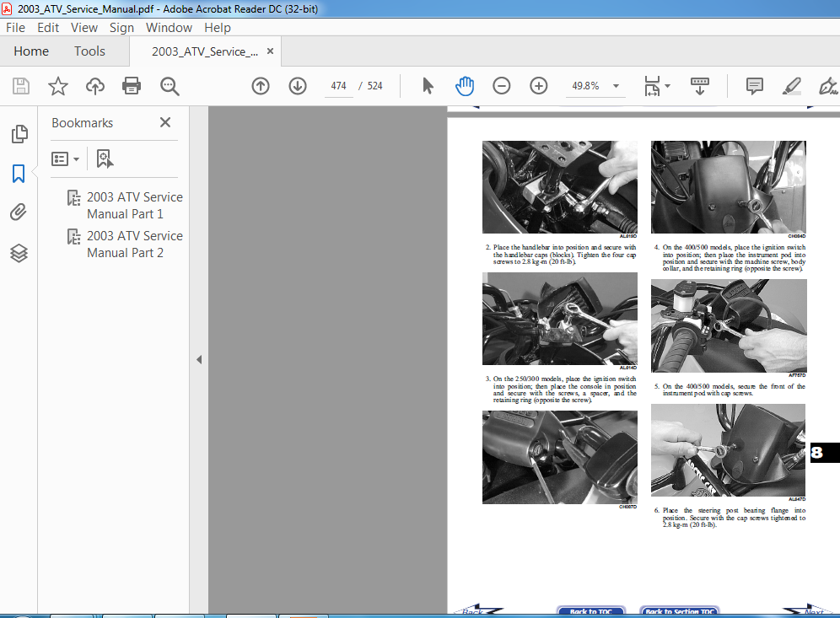Open Page Thumbnails panel icon
This screenshot has height=618, width=840.
tap(19, 134)
